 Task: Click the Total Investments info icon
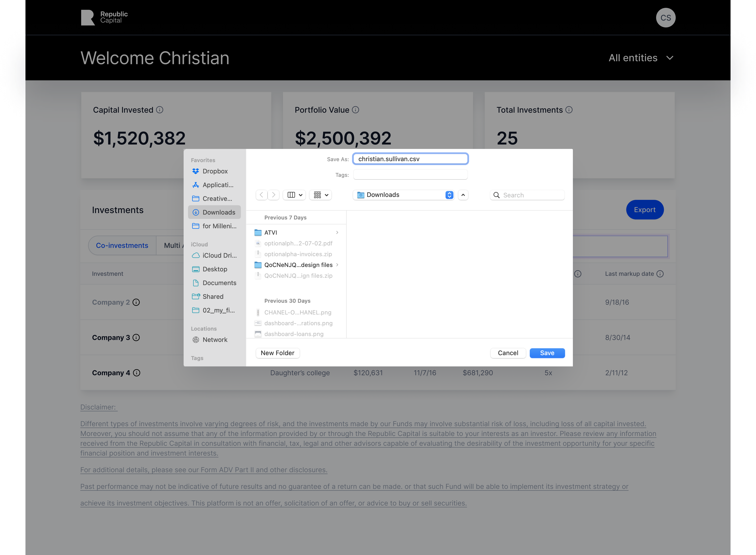point(569,110)
